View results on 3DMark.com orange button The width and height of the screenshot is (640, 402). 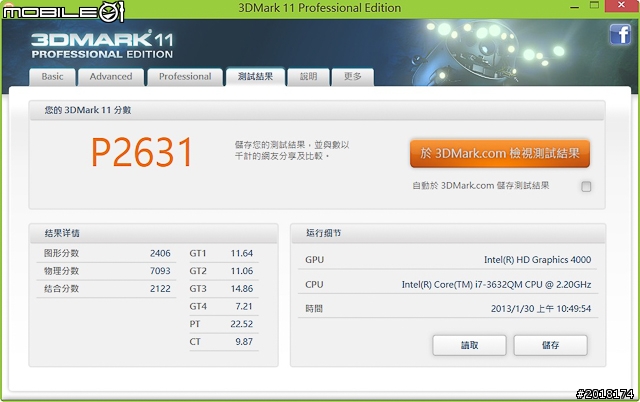[x=500, y=153]
